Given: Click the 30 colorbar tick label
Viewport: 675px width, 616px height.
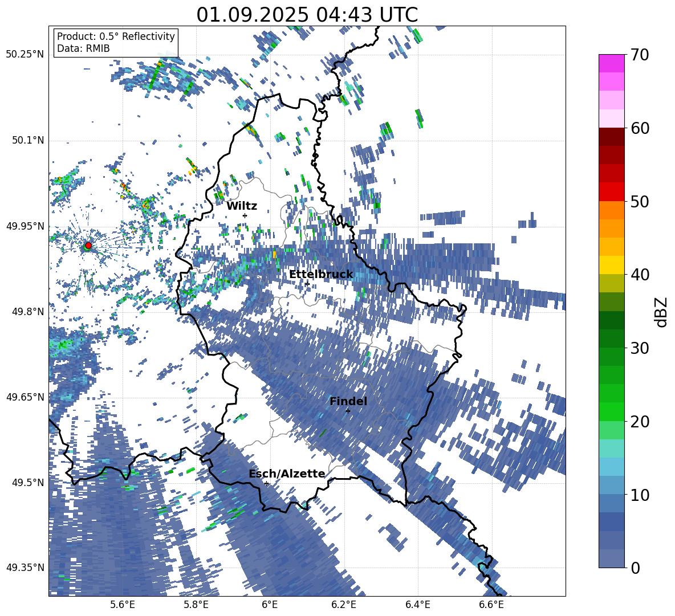Looking at the screenshot, I should (640, 348).
